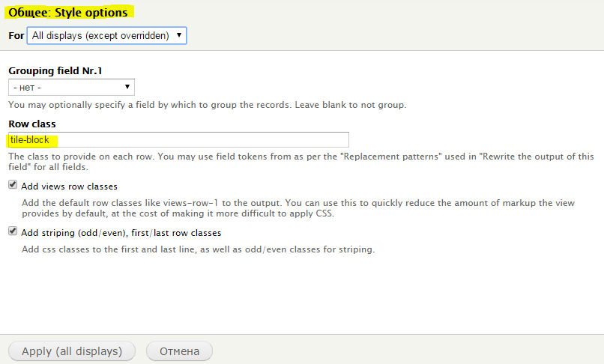Viewport: 604px width, 364px height.
Task: Click the grouping help text about leaving blank
Action: tap(208, 105)
